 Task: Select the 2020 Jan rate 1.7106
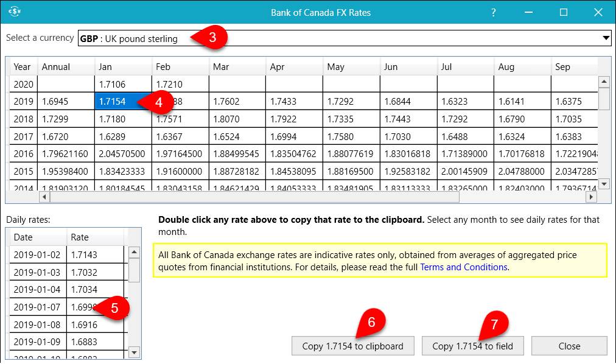[x=124, y=84]
